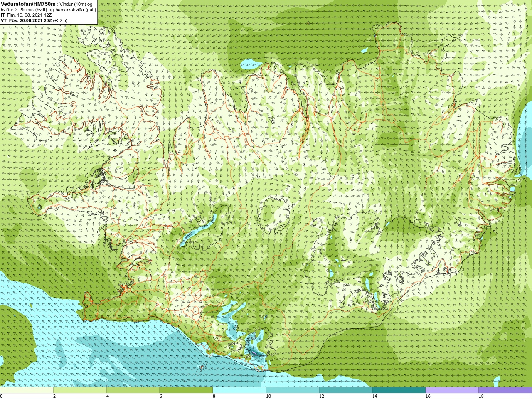This screenshot has width=532, height=399.
Task: Click the turquoise 10–12 m/s legend swatch
Action: click(x=293, y=390)
